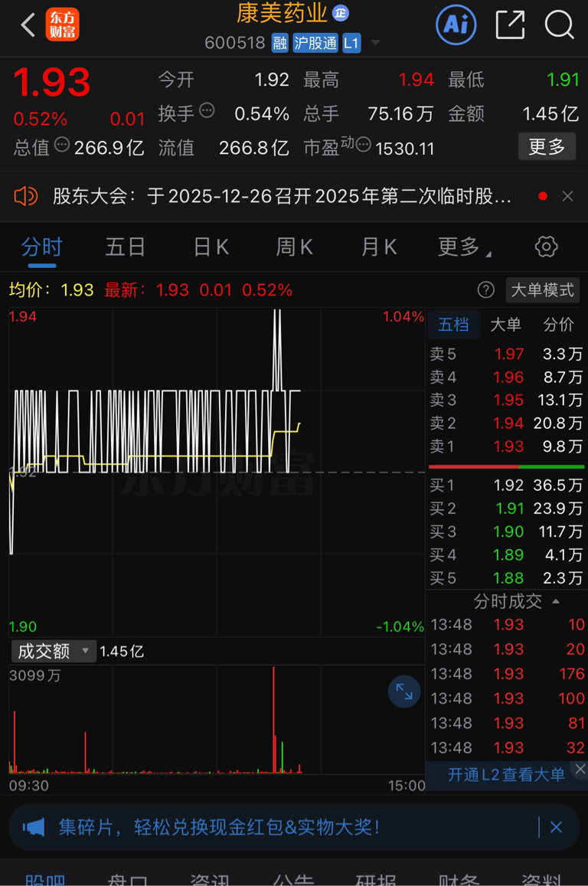Tap the 13:48 trade with volume 100
Screen dimensions: 588x886
(508, 698)
